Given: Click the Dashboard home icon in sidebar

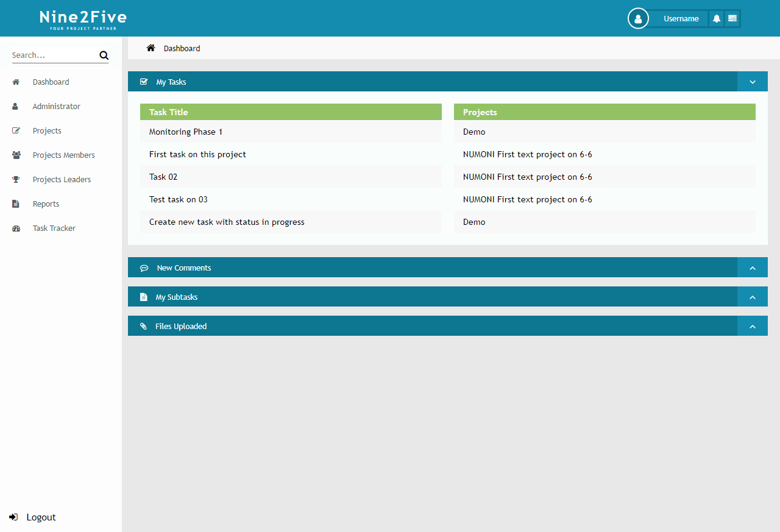Looking at the screenshot, I should pyautogui.click(x=16, y=82).
